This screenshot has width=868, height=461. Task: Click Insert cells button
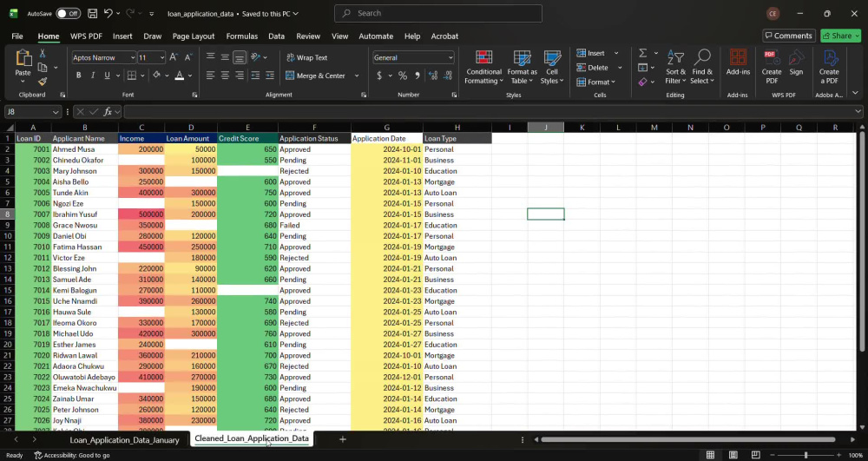pos(590,53)
